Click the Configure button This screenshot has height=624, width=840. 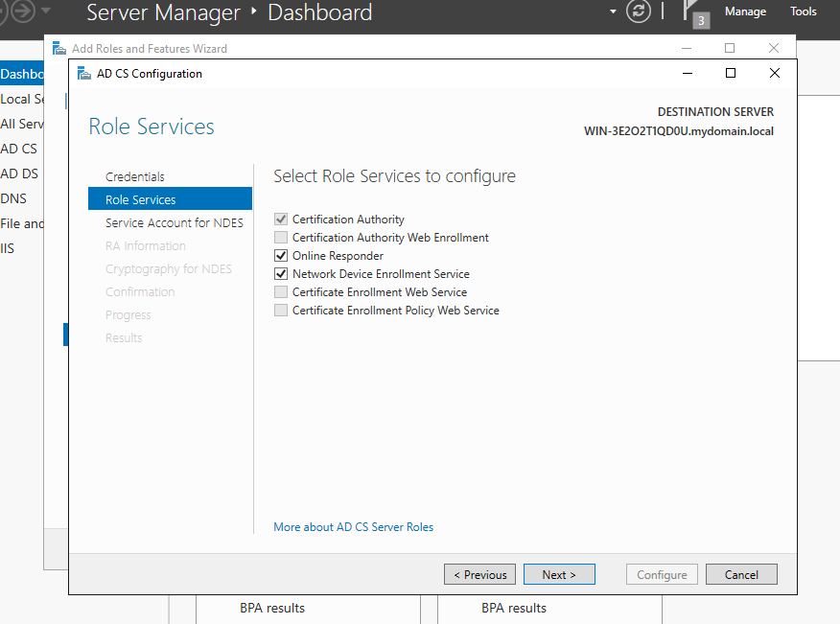click(x=662, y=575)
